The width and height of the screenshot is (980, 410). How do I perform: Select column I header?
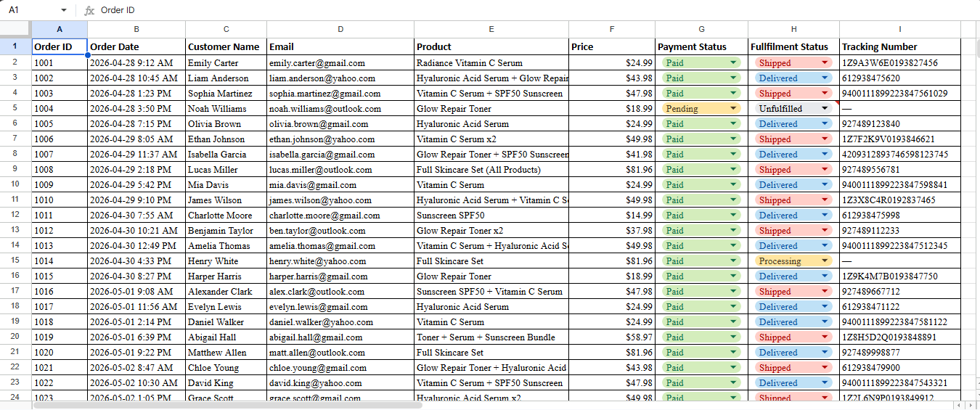[x=900, y=29]
